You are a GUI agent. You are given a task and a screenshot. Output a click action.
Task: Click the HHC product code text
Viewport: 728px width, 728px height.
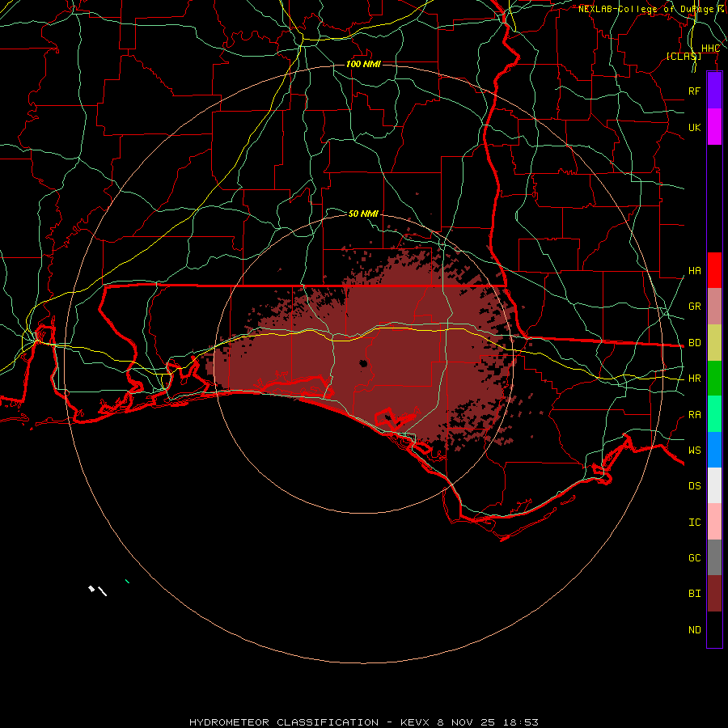[710, 49]
